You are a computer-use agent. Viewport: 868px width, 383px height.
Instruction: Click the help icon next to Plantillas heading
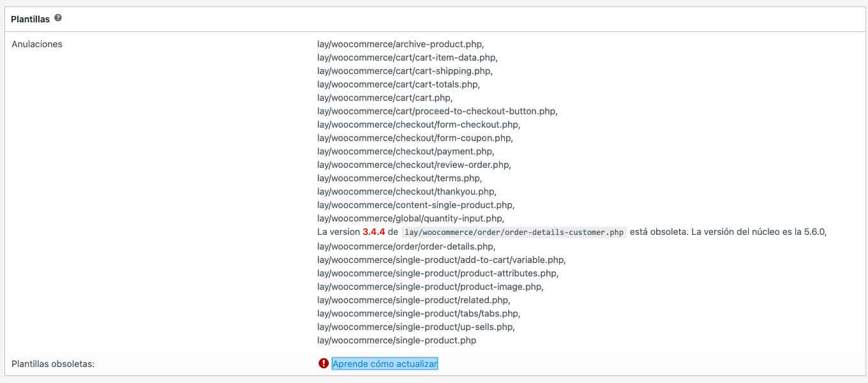58,19
